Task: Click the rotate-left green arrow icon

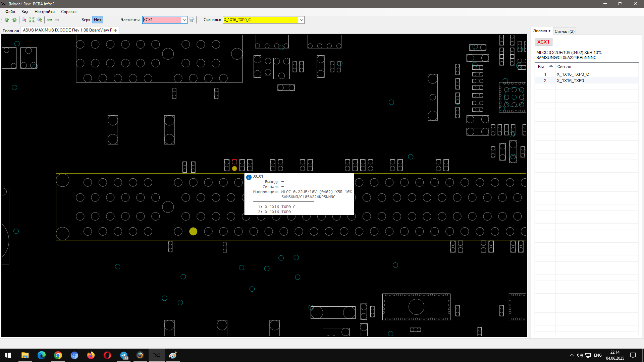Action: [7, 20]
